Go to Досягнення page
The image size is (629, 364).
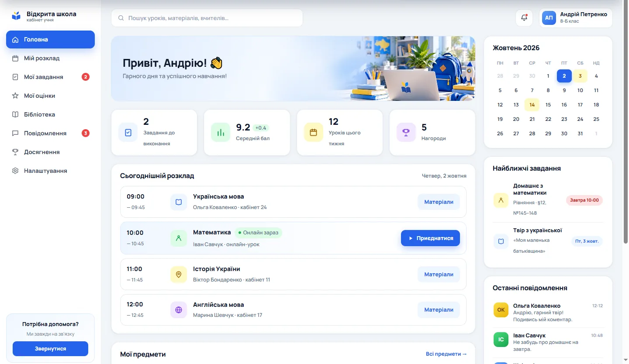tap(50, 152)
